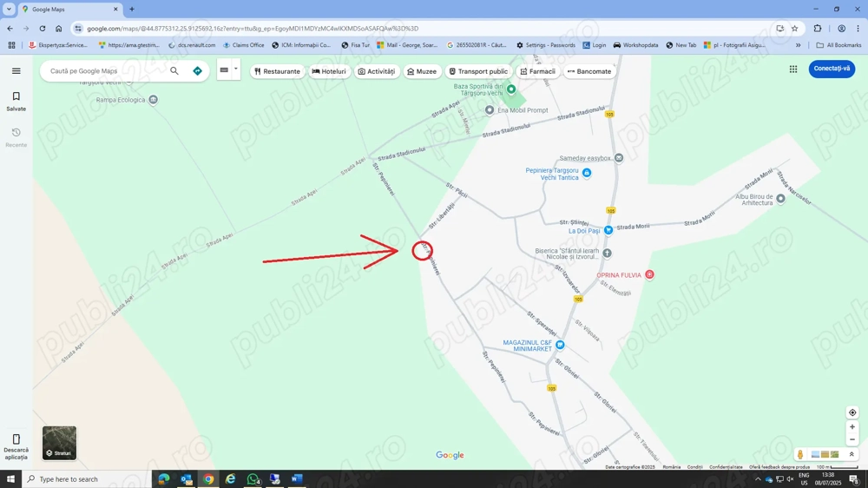Select the Restaurante category chip
Image resolution: width=868 pixels, height=488 pixels.
pyautogui.click(x=277, y=71)
